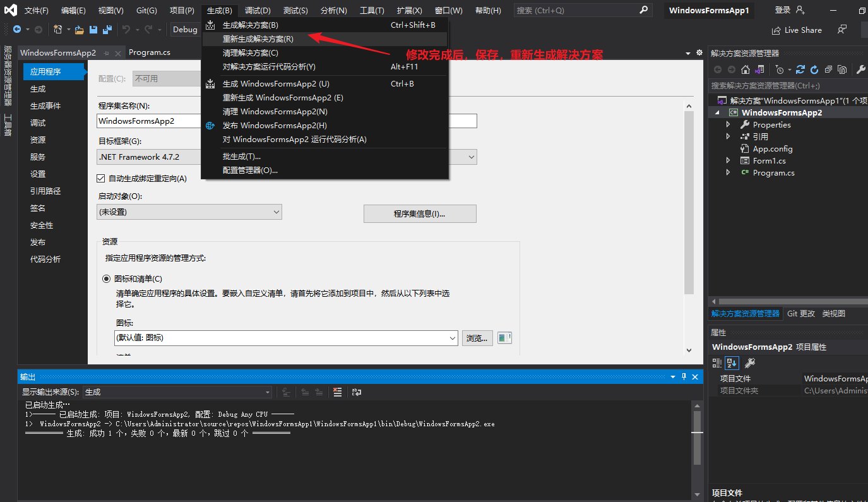This screenshot has height=502, width=868.
Task: Save the current file with the disk icon
Action: 93,30
